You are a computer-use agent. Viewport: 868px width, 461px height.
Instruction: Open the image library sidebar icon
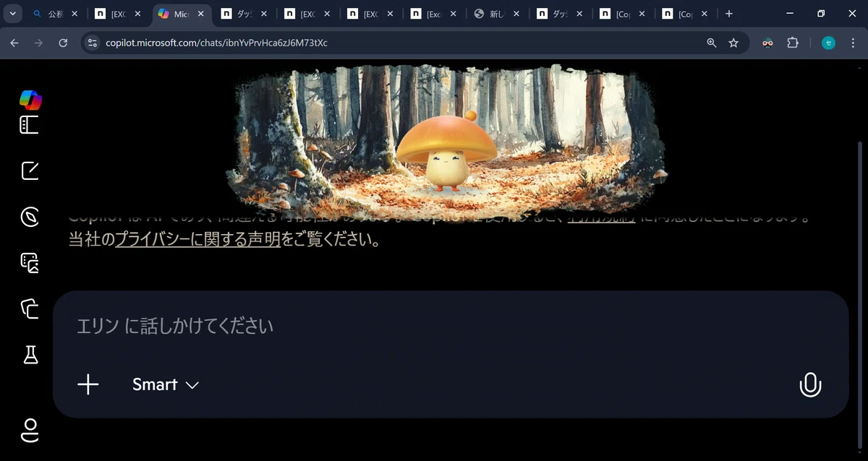[30, 262]
